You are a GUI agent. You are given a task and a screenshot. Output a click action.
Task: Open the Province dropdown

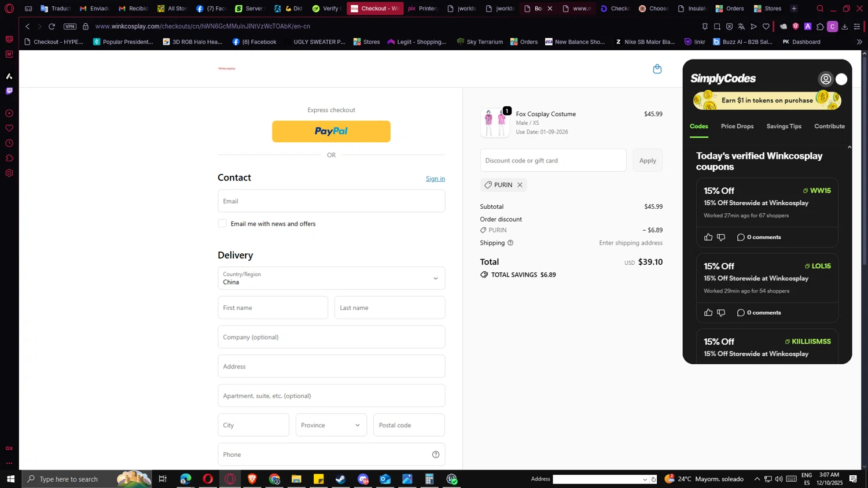coord(331,425)
